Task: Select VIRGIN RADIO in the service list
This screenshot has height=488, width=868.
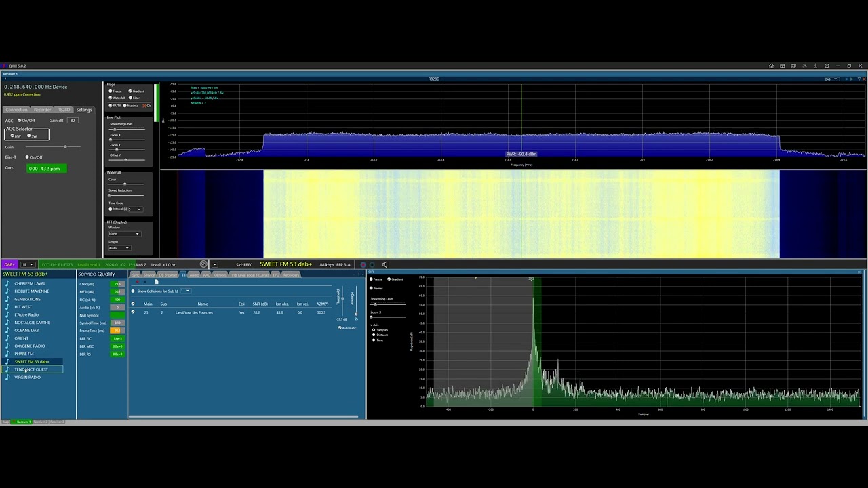Action: tap(28, 378)
